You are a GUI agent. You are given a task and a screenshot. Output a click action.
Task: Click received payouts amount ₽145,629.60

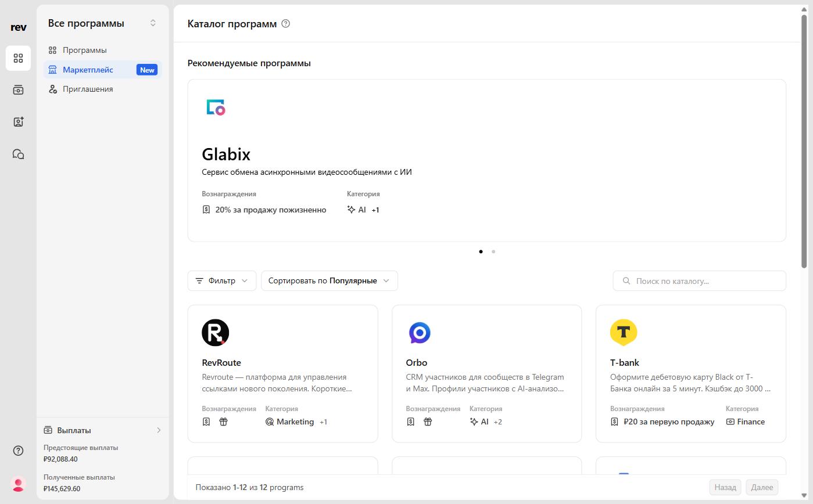(x=62, y=489)
